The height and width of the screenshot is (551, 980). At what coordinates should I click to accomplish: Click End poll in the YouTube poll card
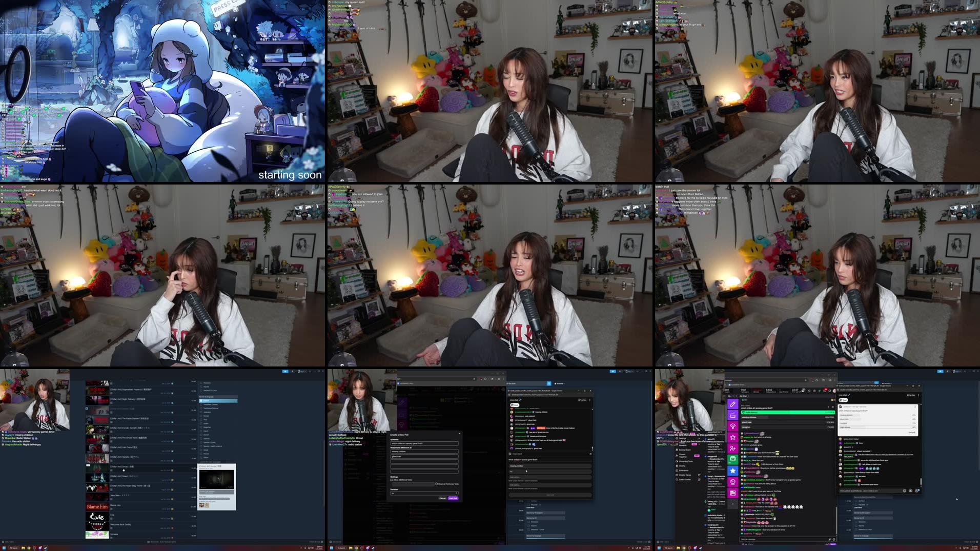(x=912, y=433)
